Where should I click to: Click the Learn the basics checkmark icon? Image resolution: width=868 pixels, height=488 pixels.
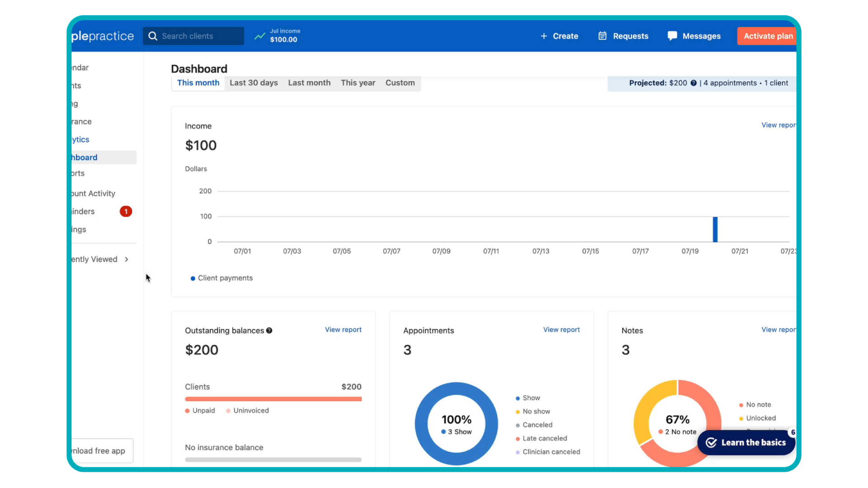[711, 443]
